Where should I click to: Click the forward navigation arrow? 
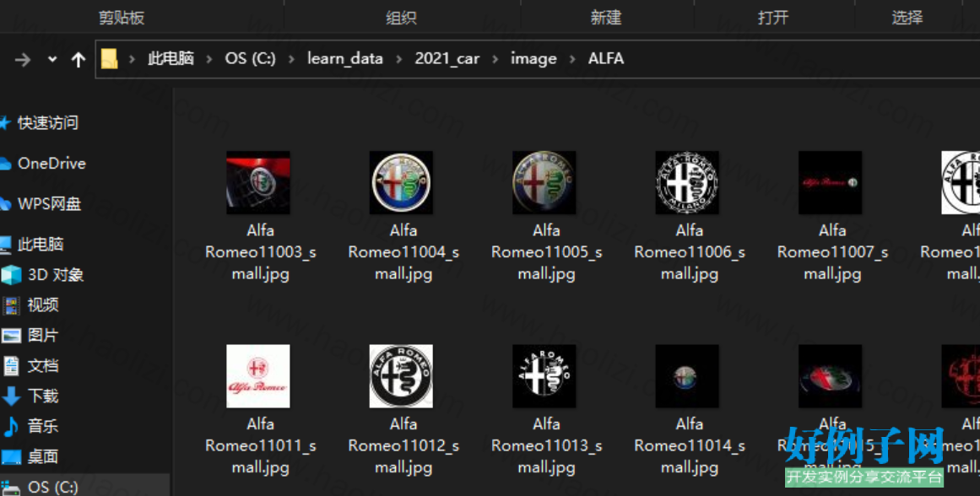pos(23,59)
